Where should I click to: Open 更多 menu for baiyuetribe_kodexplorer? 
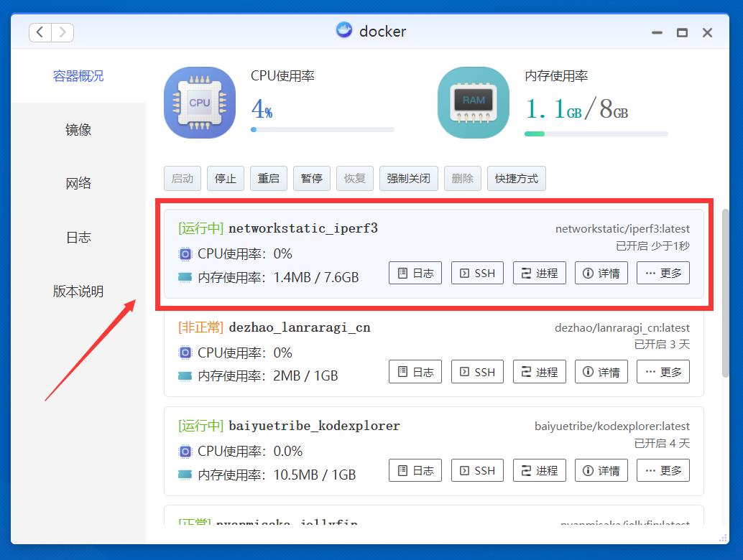(x=663, y=470)
